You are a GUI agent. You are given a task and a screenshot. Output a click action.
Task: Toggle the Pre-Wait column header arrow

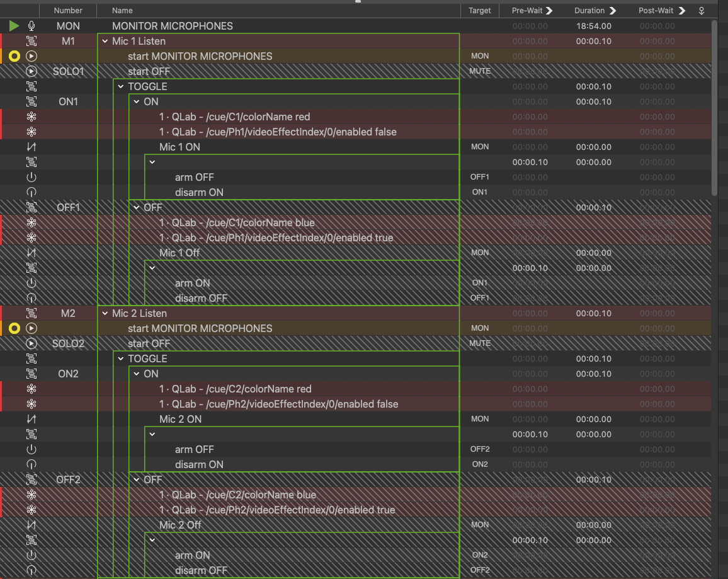tap(549, 11)
